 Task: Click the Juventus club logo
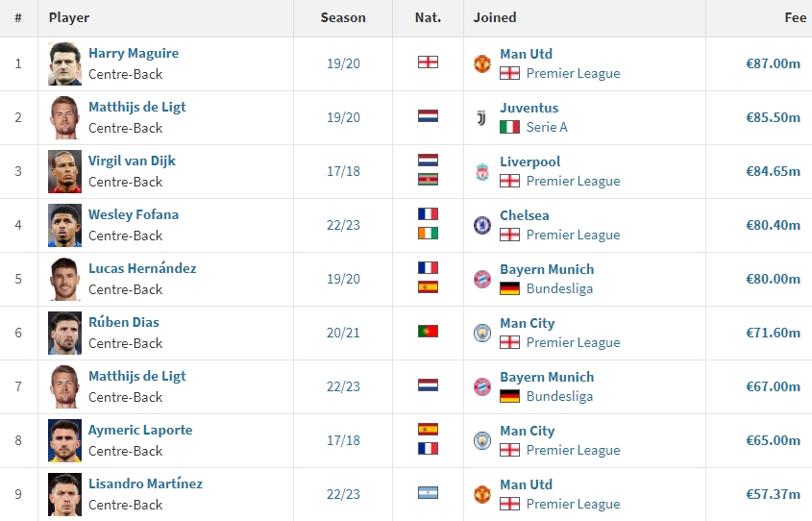click(x=481, y=118)
